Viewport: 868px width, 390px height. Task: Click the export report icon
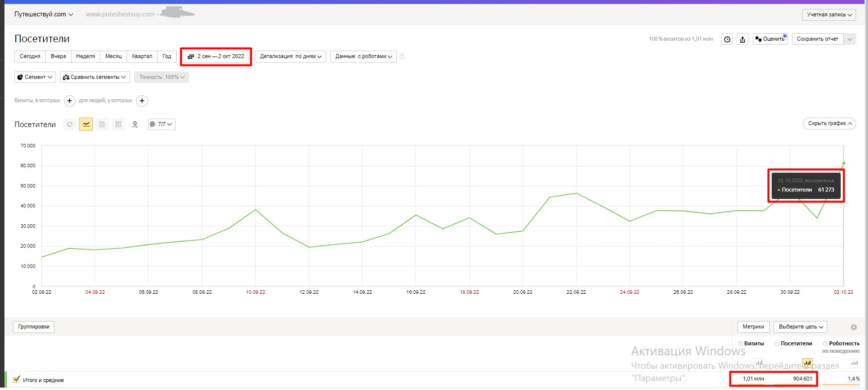coord(743,39)
